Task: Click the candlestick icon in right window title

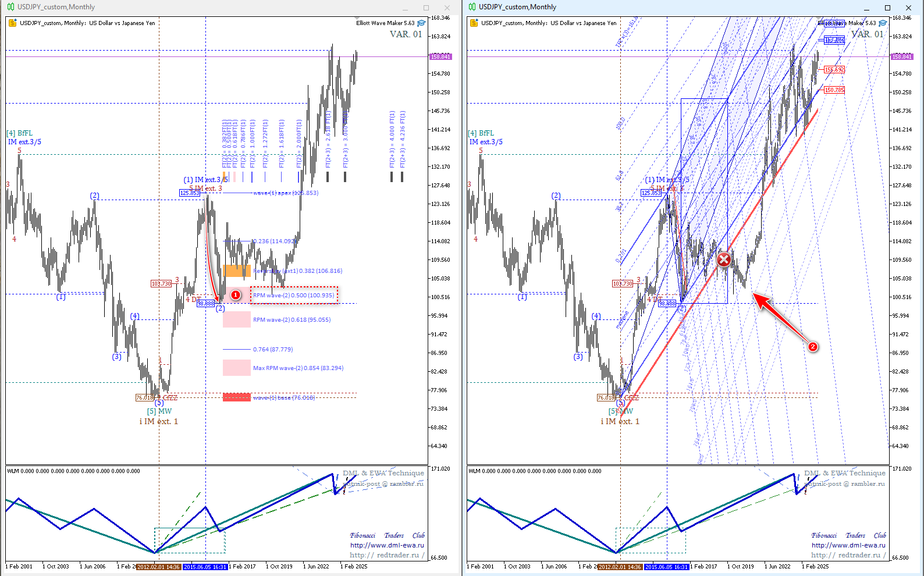Action: coord(472,7)
